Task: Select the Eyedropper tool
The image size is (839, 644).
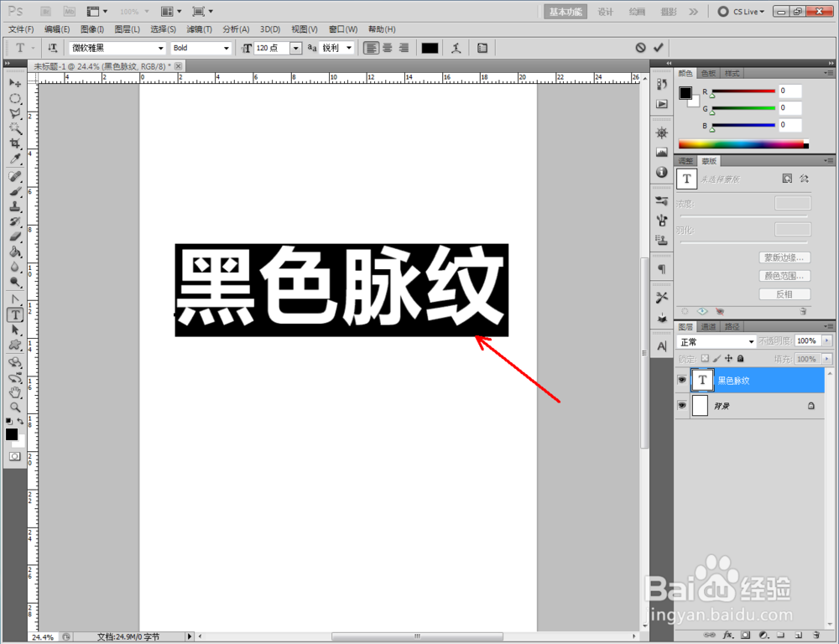Action: (x=15, y=158)
